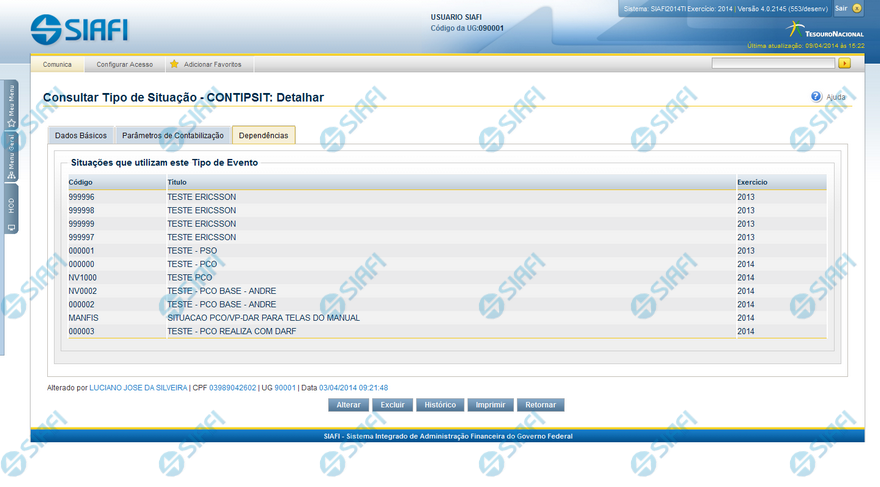Expand the Menu Geral side tab

point(11,156)
